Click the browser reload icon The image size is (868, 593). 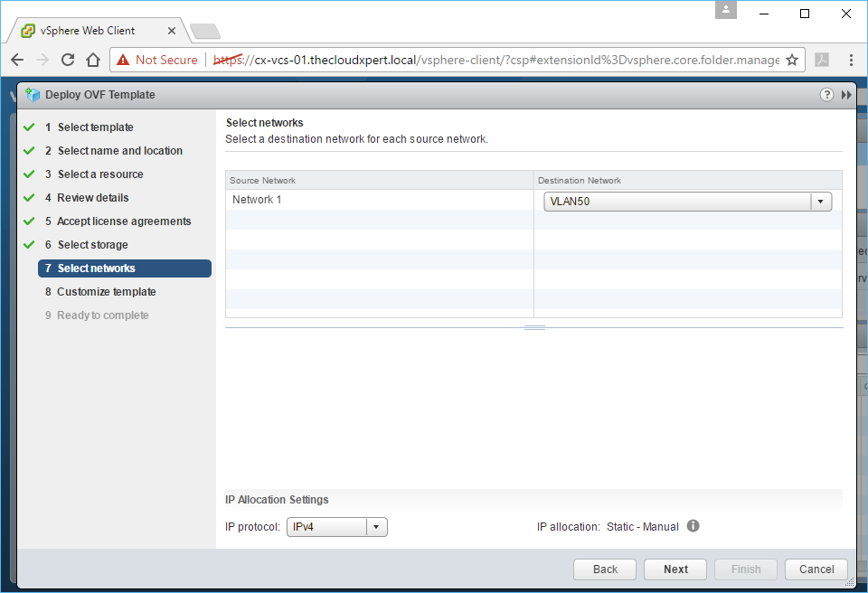pyautogui.click(x=68, y=61)
